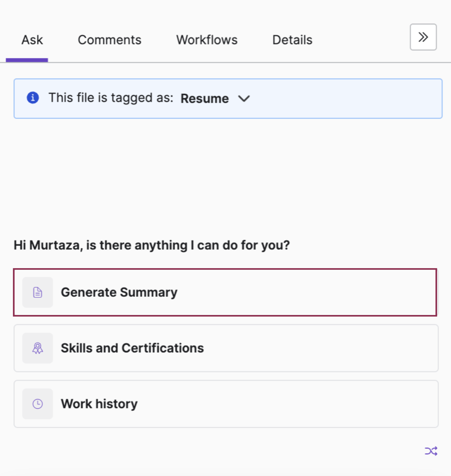Select the certification badge icon

point(37,348)
